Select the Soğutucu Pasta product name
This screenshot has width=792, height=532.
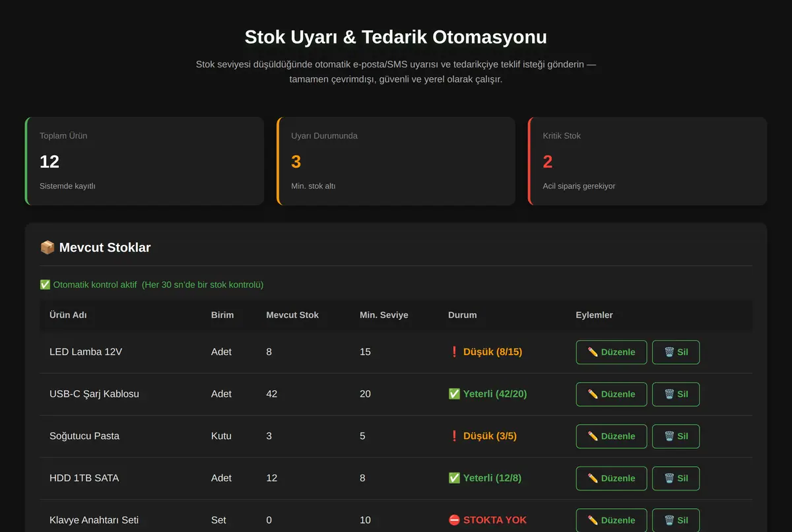(84, 436)
